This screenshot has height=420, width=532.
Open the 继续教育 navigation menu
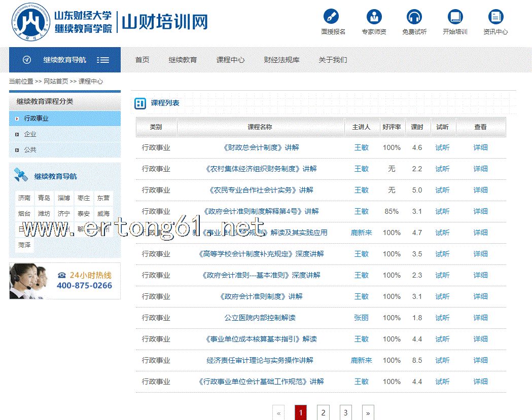[x=183, y=60]
